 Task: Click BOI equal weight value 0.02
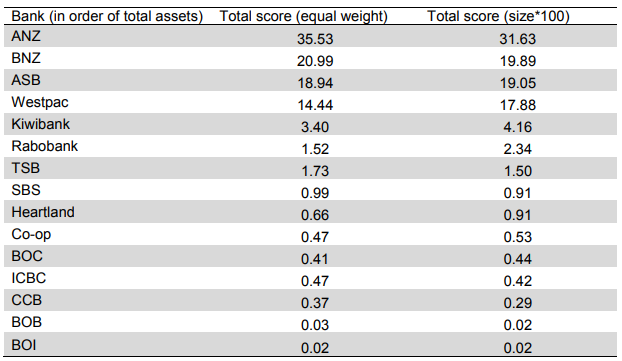315,348
